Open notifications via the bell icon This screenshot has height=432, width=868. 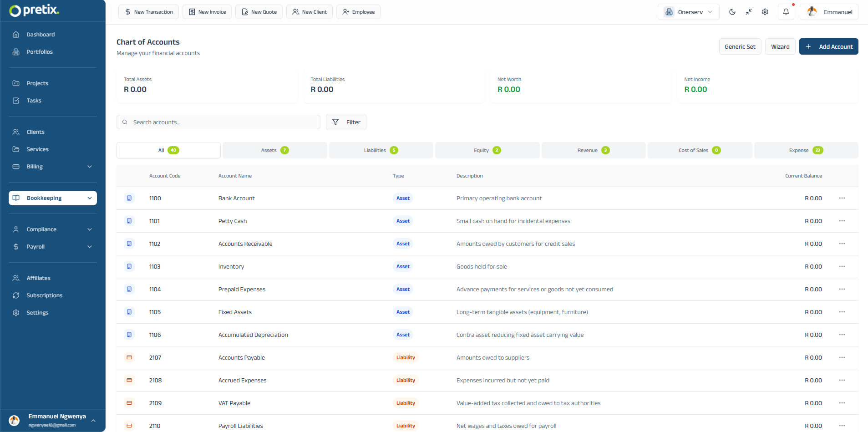click(786, 12)
